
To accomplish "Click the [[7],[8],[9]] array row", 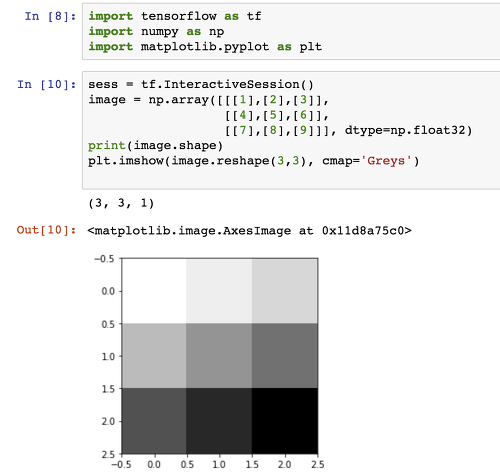I will point(280,130).
